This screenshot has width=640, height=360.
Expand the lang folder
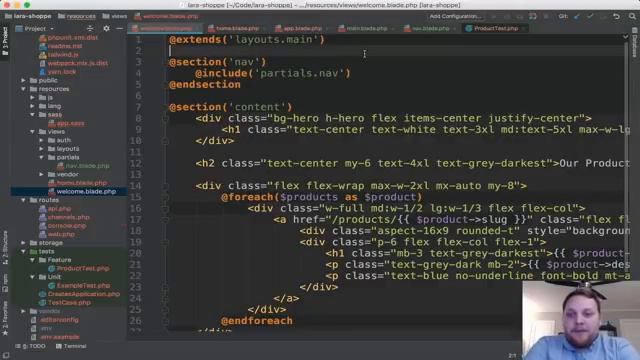(33, 106)
